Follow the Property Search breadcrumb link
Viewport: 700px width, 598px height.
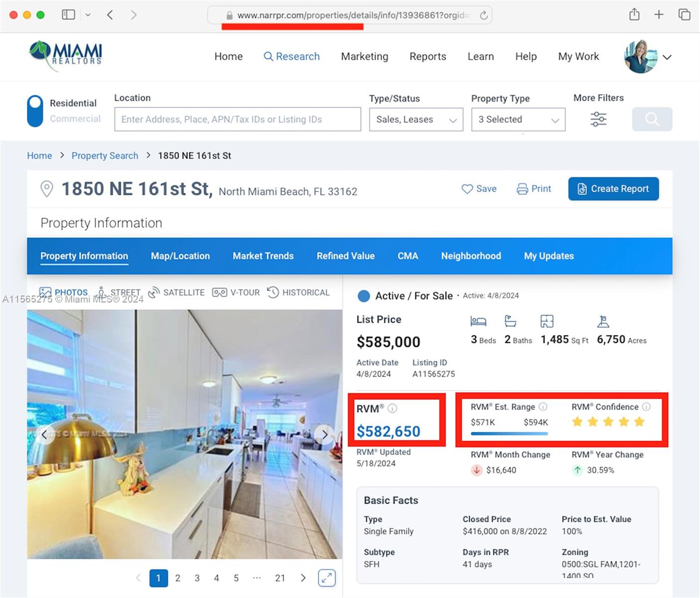105,155
